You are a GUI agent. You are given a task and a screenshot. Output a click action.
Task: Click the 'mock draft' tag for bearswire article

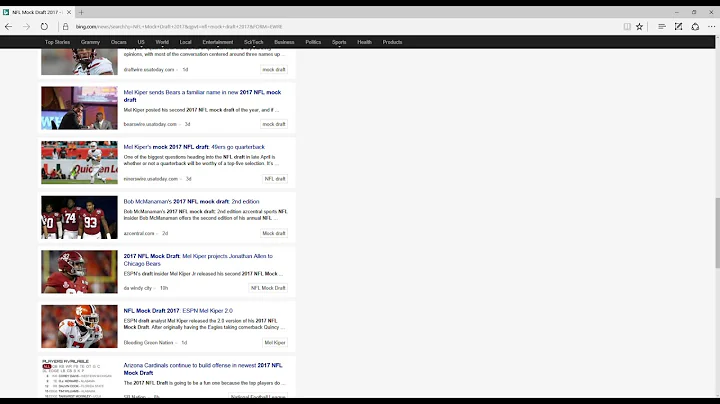pos(274,124)
